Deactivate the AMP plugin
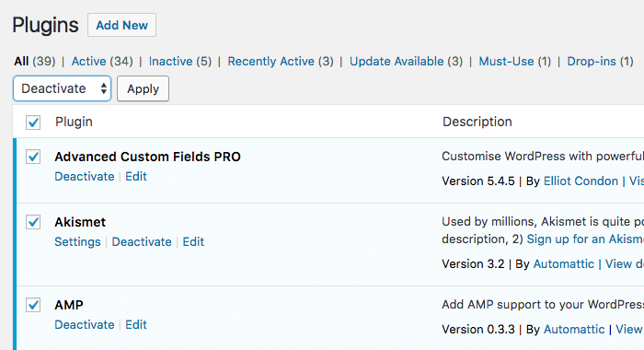This screenshot has width=644, height=350. pos(85,325)
